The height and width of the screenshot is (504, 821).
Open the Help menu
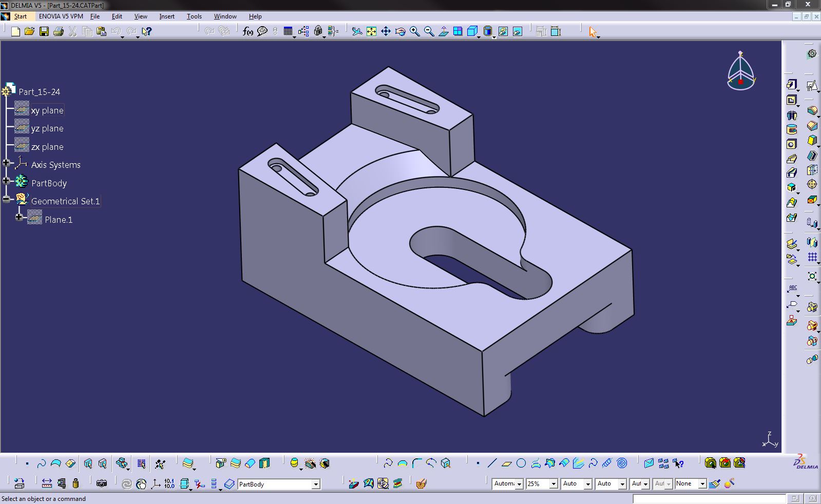coord(255,16)
